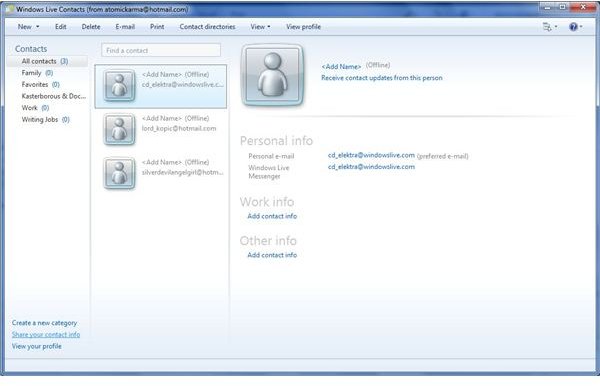This screenshot has height=386, width=600.
Task: Select the Writing Jobs category
Action: point(46,119)
